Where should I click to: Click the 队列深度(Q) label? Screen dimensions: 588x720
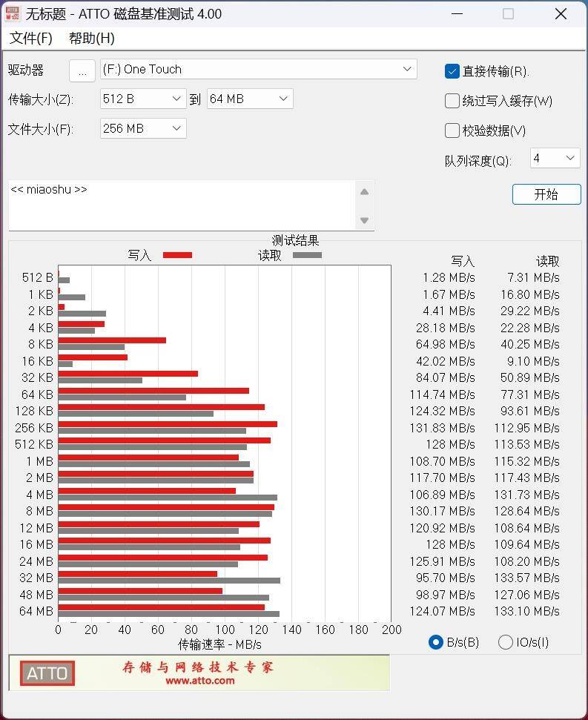tap(478, 161)
